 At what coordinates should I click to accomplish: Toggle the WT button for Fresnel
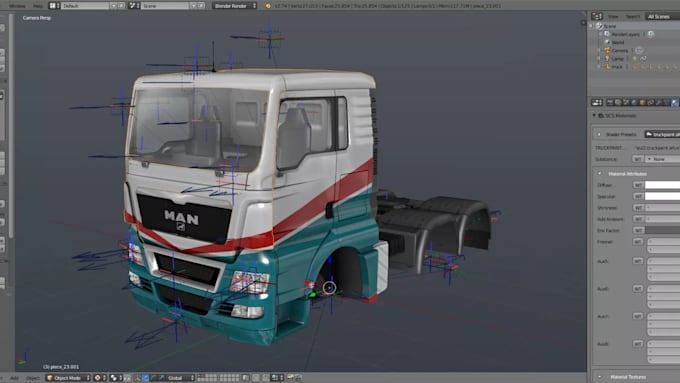tap(638, 241)
